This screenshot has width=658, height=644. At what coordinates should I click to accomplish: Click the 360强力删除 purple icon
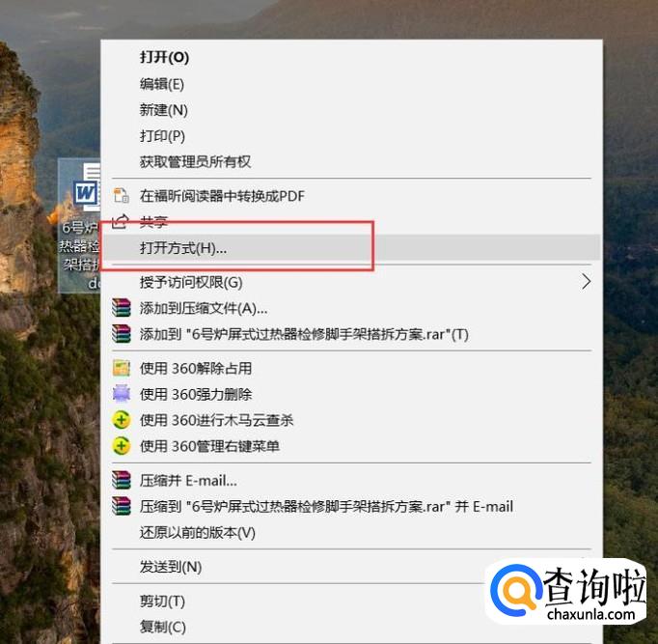coord(122,394)
